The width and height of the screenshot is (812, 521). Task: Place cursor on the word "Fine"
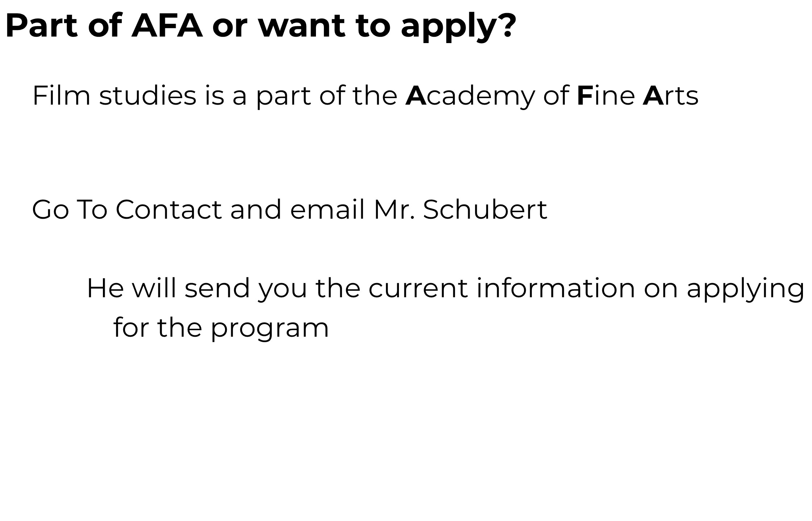point(605,96)
